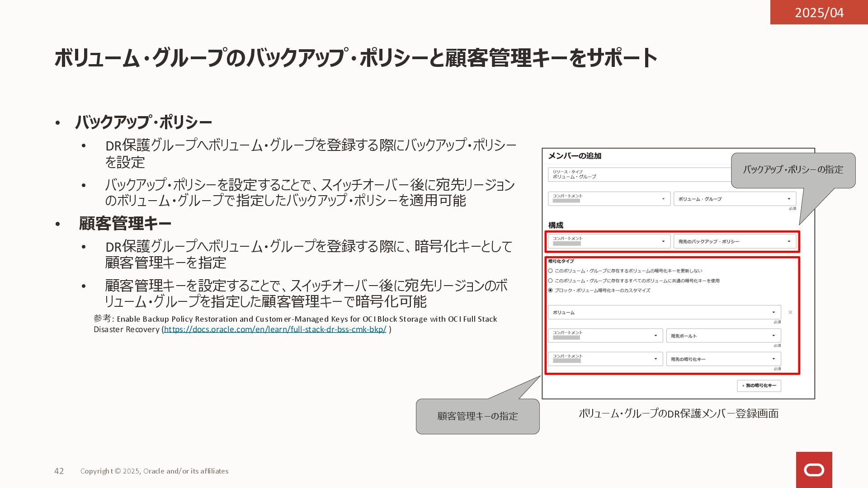This screenshot has width=868, height=488.
Task: Open the 宛先の暗号化キー dropdown
Action: coord(723,359)
